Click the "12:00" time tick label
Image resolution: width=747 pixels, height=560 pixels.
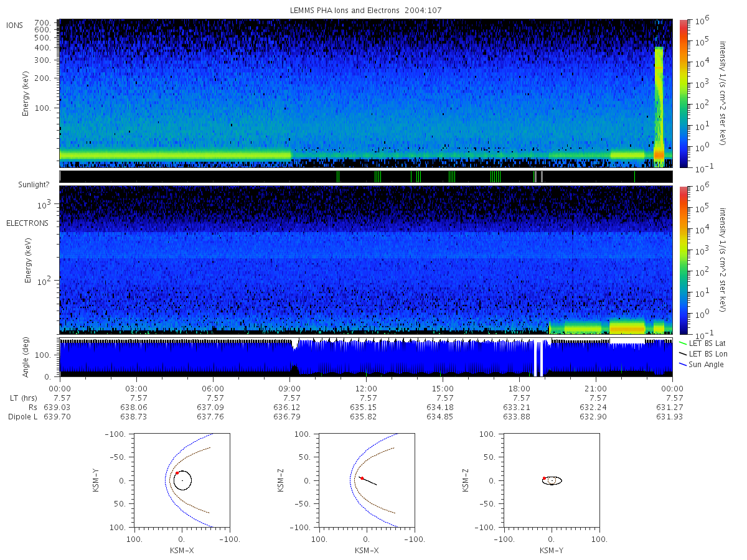coord(366,388)
